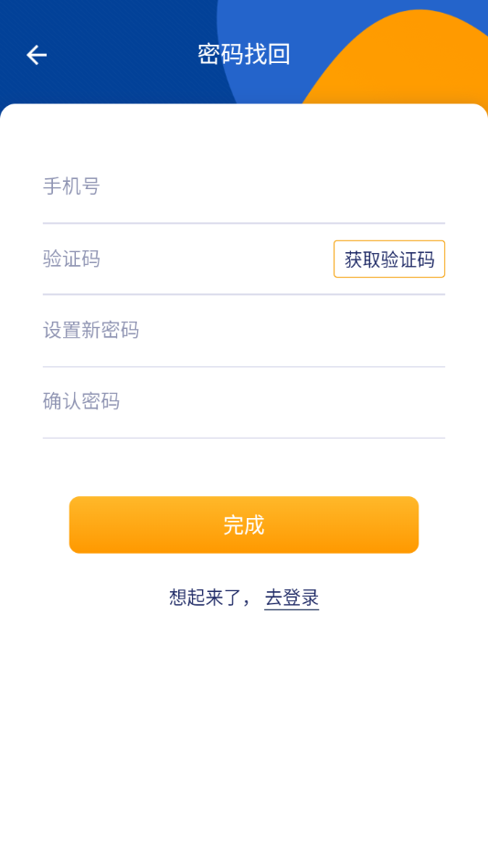Click the 想起来了 text label
488x868 pixels.
click(x=205, y=598)
